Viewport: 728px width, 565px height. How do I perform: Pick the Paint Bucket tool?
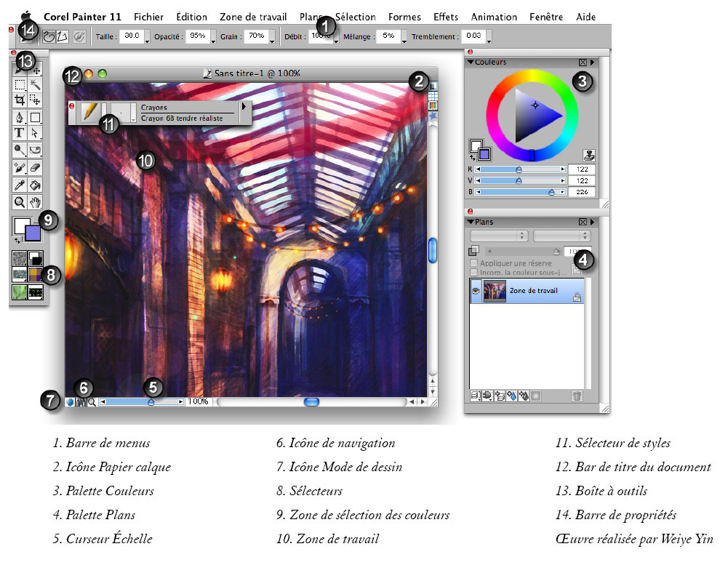click(36, 185)
